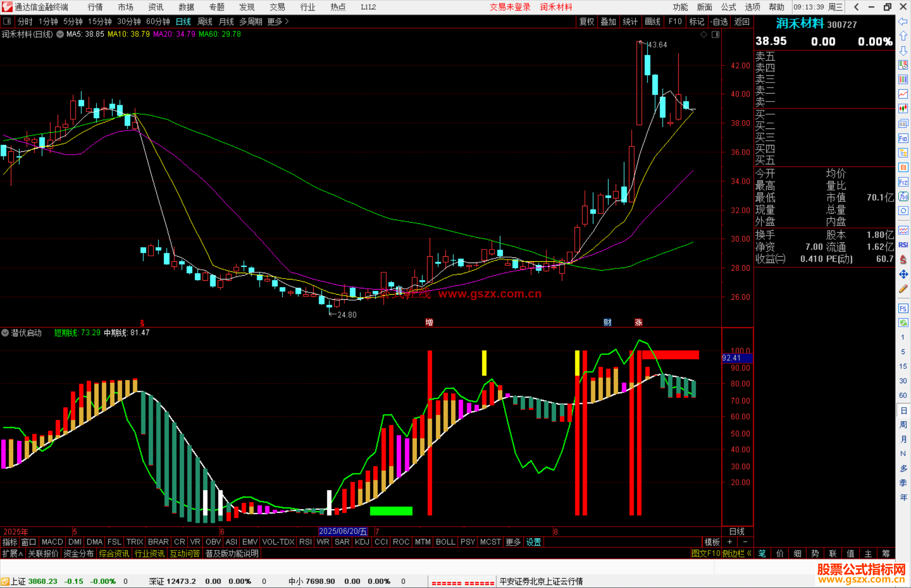The height and width of the screenshot is (588, 911).
Task: Click the red S signal sidebar icon
Action: (x=903, y=259)
